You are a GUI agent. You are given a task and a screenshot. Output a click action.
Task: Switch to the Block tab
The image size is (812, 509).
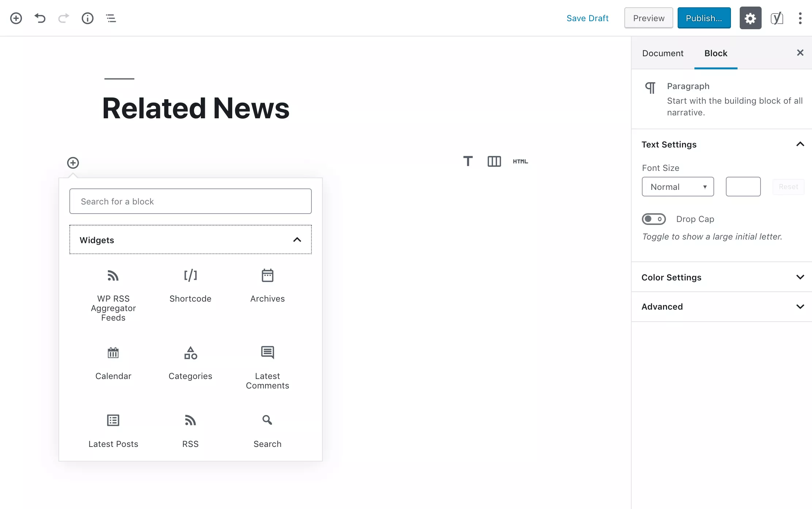[x=716, y=53]
